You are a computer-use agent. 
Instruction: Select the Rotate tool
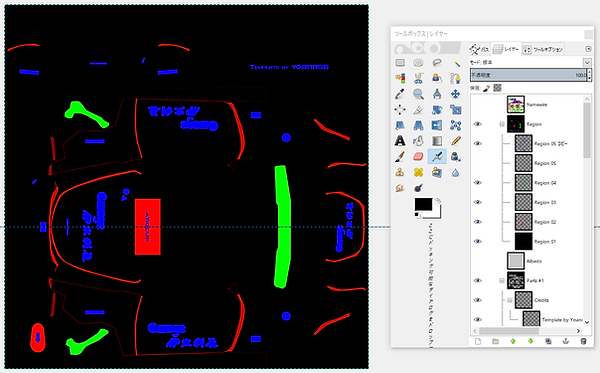pyautogui.click(x=437, y=110)
